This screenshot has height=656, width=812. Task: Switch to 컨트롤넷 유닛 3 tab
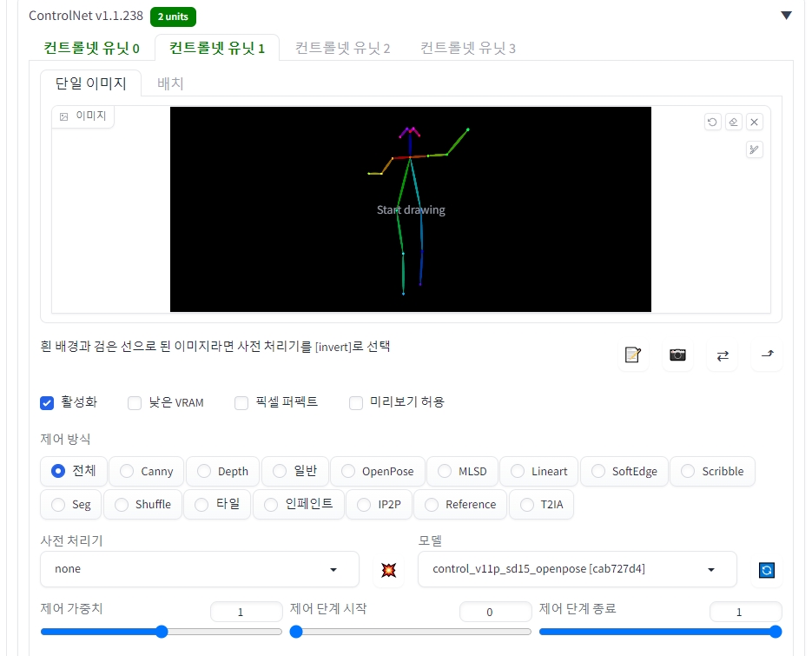point(467,48)
